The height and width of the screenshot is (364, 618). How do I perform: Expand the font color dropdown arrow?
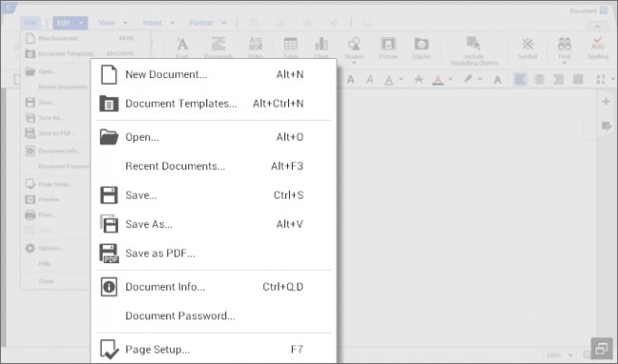[450, 79]
